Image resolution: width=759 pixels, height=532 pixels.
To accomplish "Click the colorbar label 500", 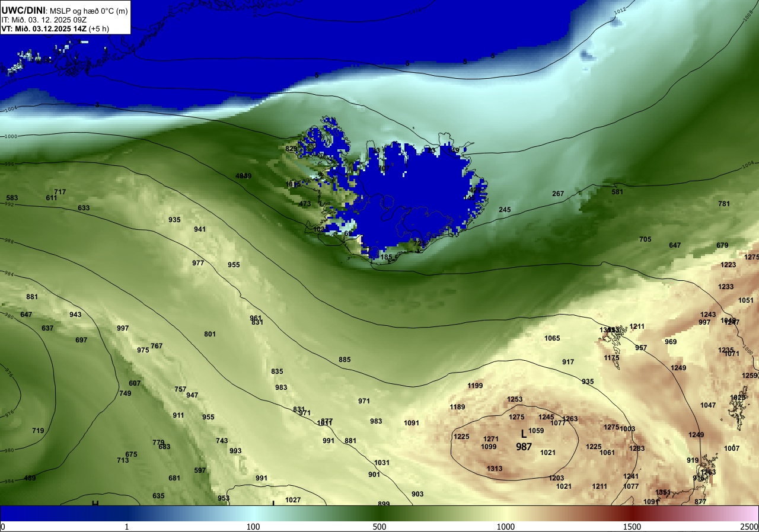I will point(379,527).
